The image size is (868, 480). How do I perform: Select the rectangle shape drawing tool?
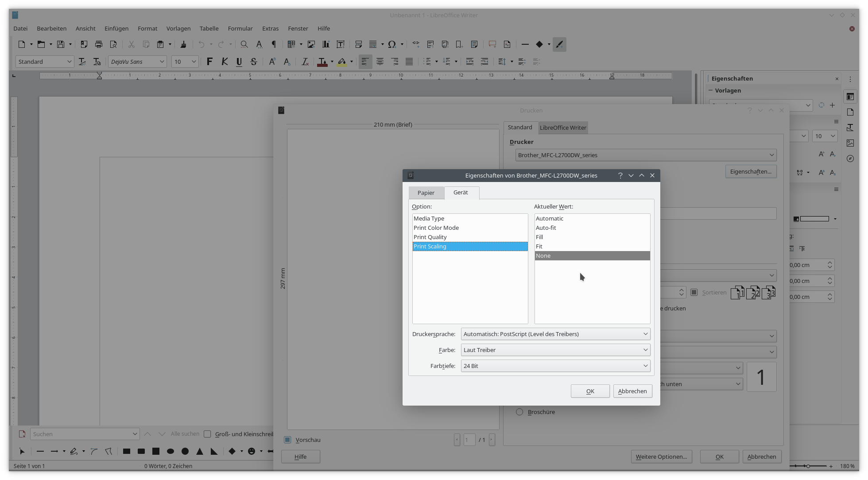pos(127,451)
